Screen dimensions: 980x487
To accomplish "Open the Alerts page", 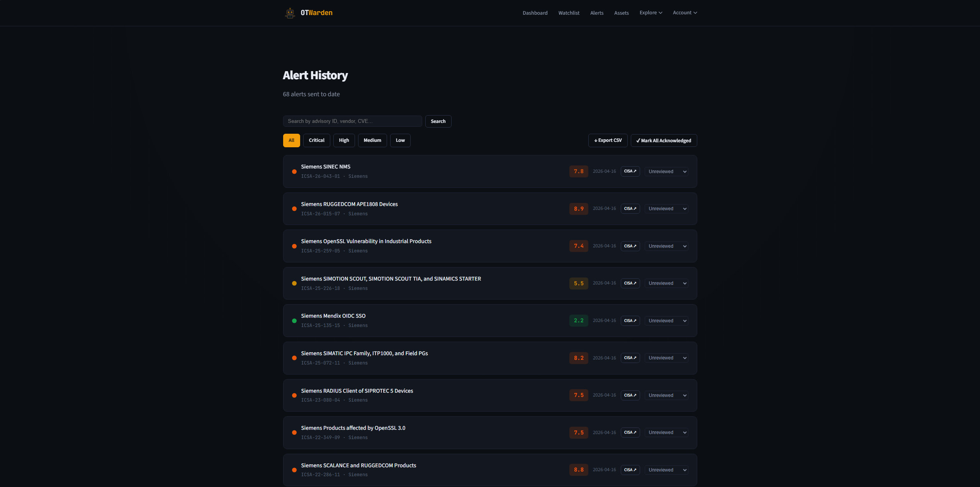I will [x=597, y=13].
